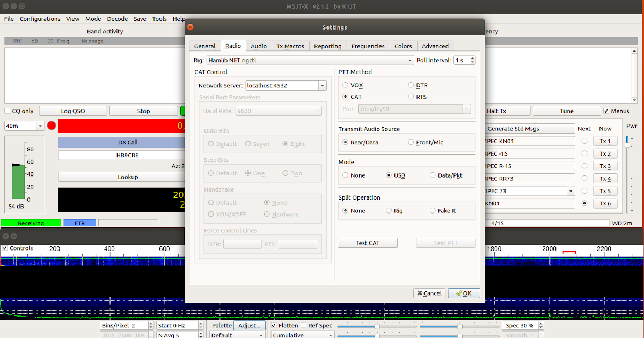Open the Configurations menu
The height and width of the screenshot is (338, 644).
[40, 18]
